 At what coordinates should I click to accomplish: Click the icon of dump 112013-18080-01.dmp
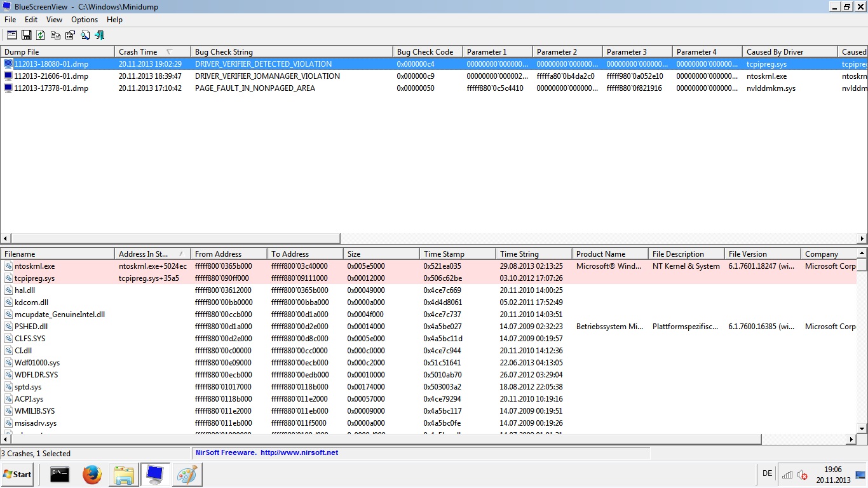click(8, 64)
